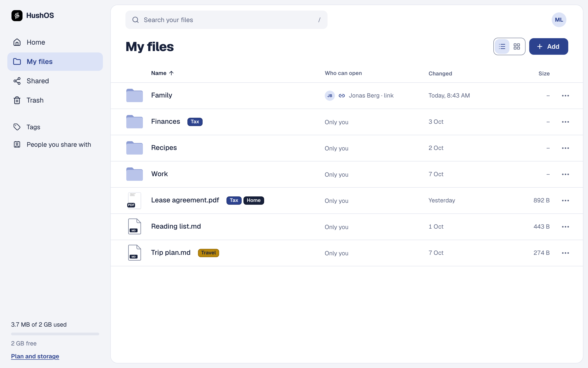588x368 pixels.
Task: Click the Lease agreement PDF thumbnail
Action: click(134, 201)
